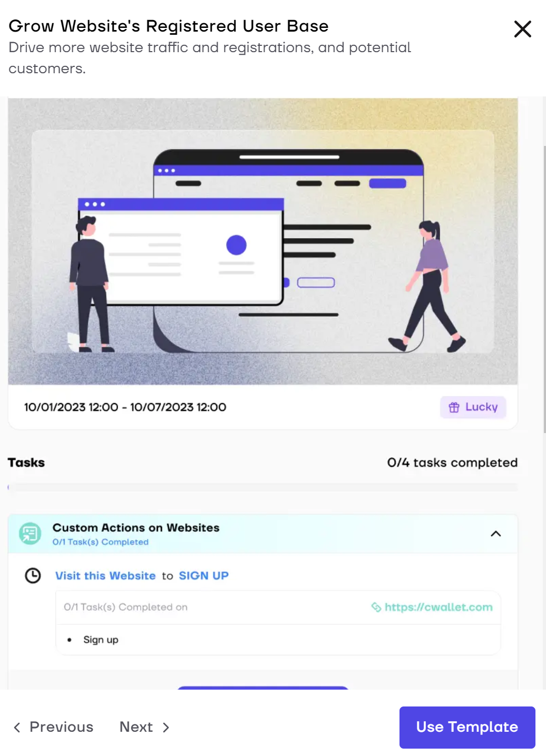Viewport: 546px width, 756px height.
Task: Click the vertical scrollbar on the right edge
Action: [544, 290]
